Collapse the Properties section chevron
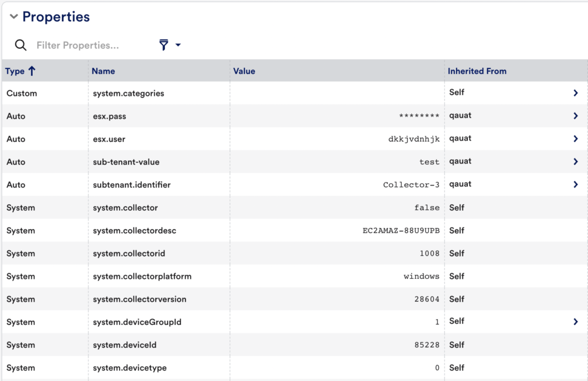The image size is (588, 381). click(x=14, y=17)
